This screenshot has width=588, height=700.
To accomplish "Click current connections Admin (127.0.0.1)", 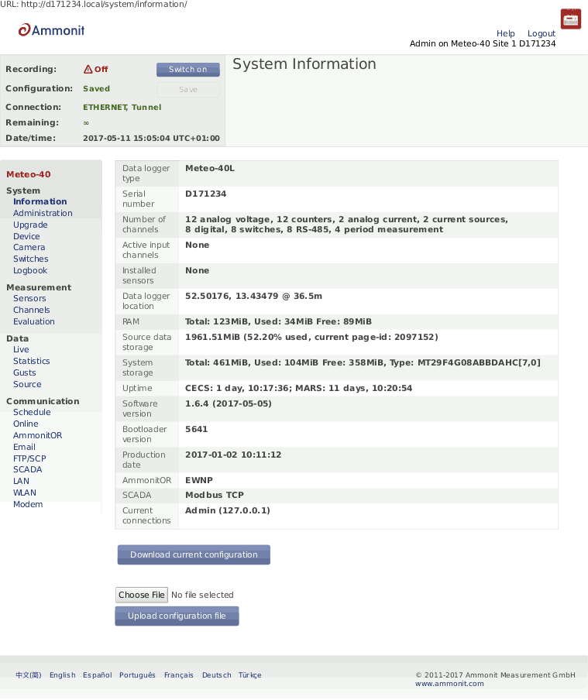I will (228, 510).
